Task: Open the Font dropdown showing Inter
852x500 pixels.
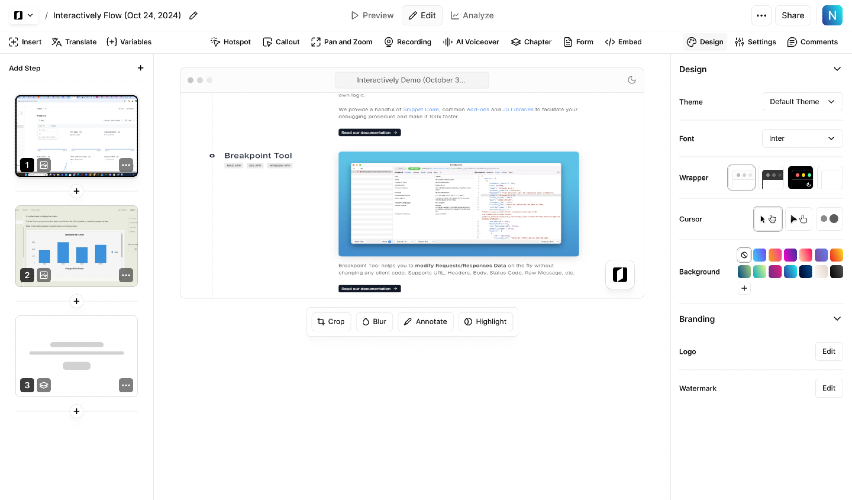Action: coord(802,139)
